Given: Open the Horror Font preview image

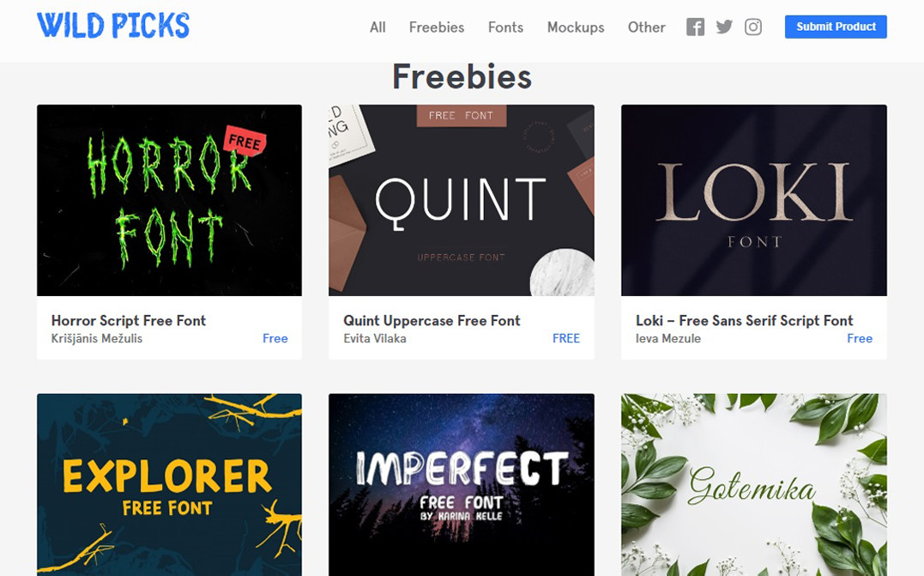Looking at the screenshot, I should click(x=169, y=201).
